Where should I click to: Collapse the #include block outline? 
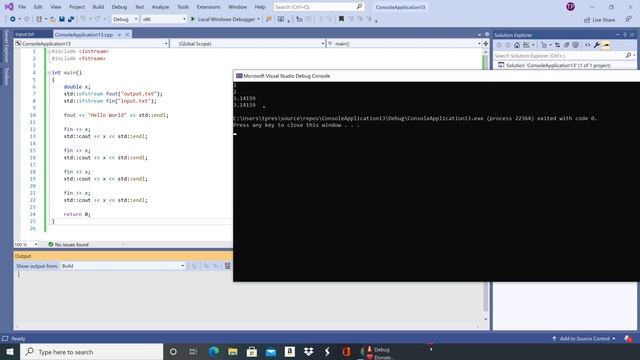tap(49, 51)
